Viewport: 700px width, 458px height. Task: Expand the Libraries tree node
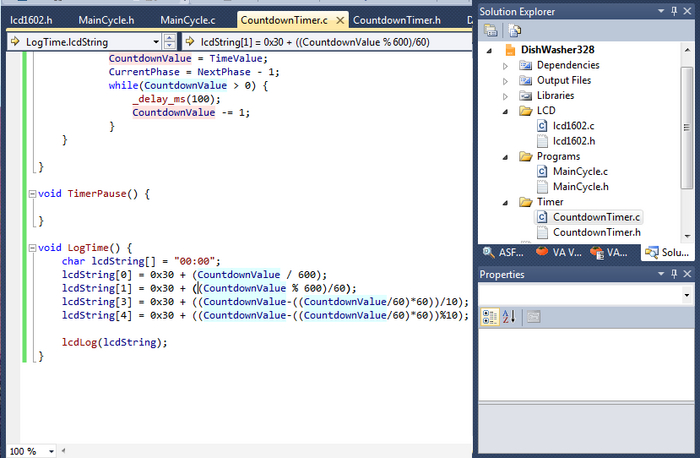[x=506, y=95]
